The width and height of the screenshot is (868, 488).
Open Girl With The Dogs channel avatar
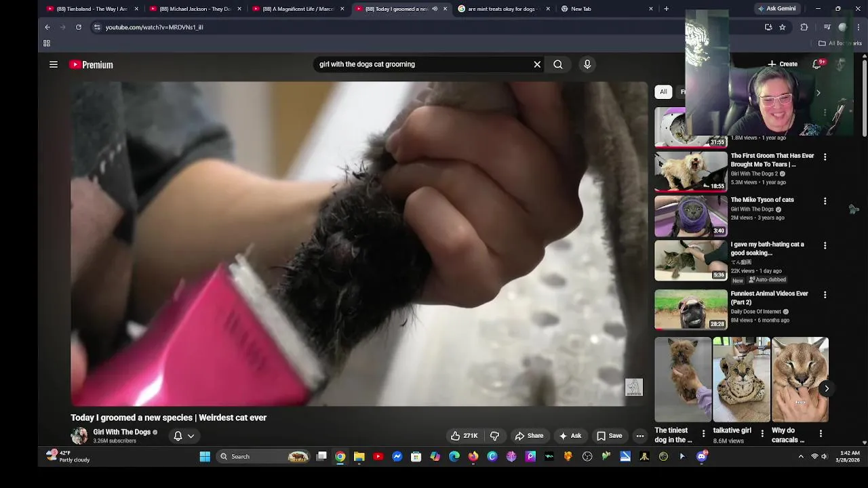pyautogui.click(x=79, y=436)
